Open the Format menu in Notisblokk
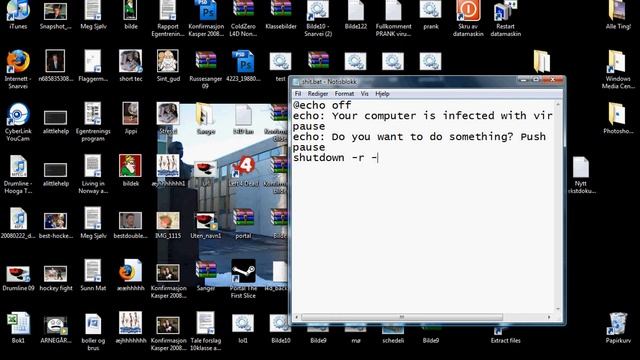The height and width of the screenshot is (360, 640). click(344, 93)
